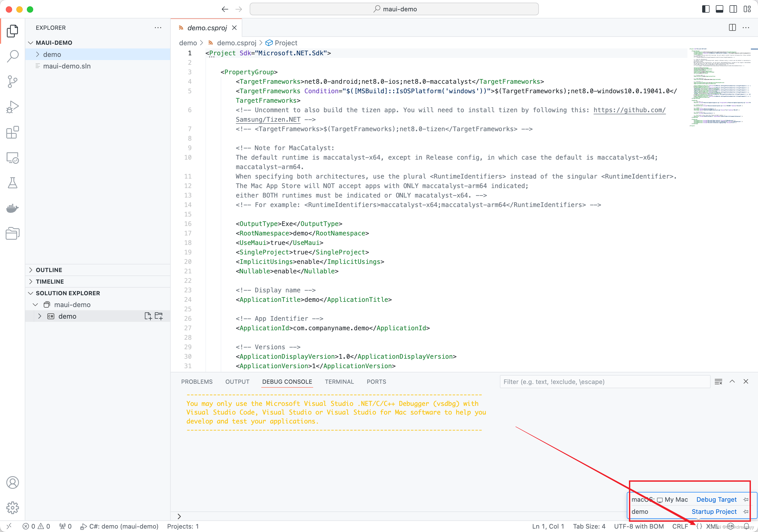Open the Remote Explorer view
The height and width of the screenshot is (532, 758).
tap(13, 158)
